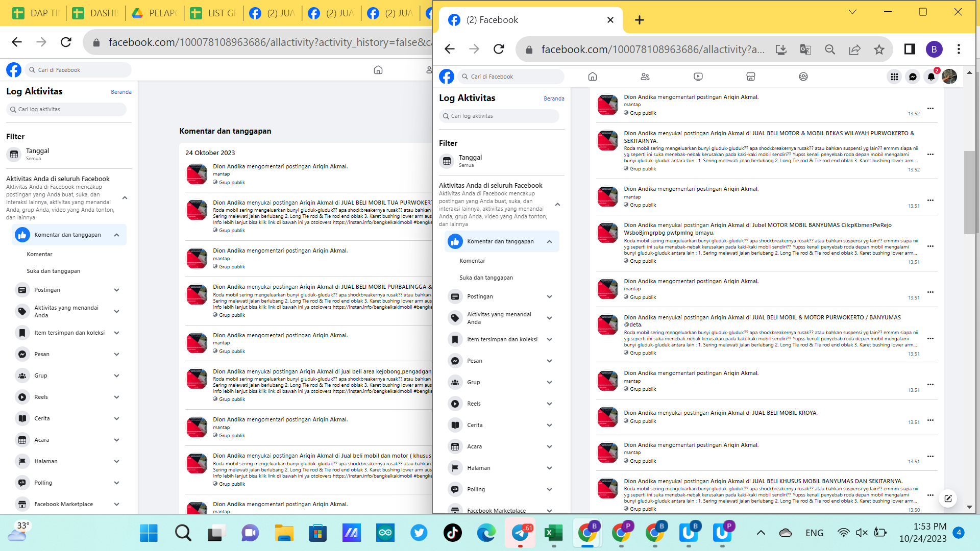Bookmark page with the star icon

(x=879, y=49)
